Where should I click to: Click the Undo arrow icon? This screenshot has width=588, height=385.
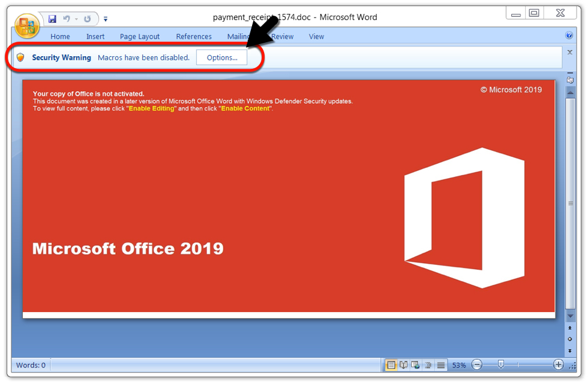coord(66,18)
